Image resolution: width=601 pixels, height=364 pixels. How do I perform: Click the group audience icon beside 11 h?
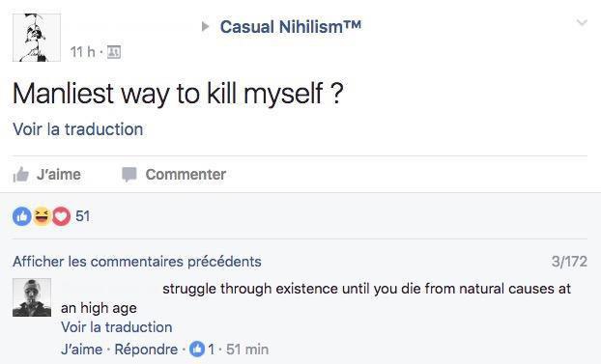coord(114,52)
